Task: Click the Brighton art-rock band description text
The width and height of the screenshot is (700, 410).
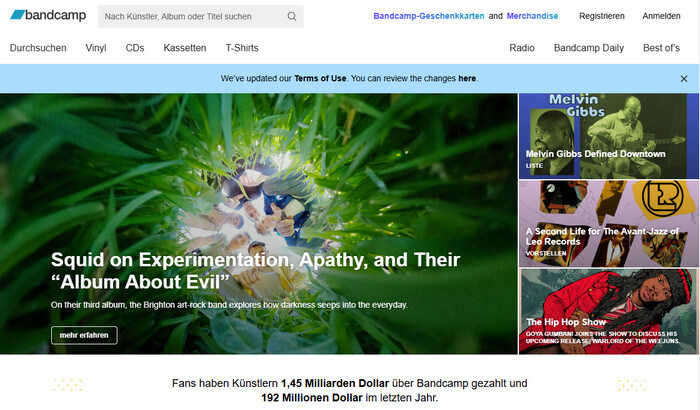Action: (x=229, y=305)
